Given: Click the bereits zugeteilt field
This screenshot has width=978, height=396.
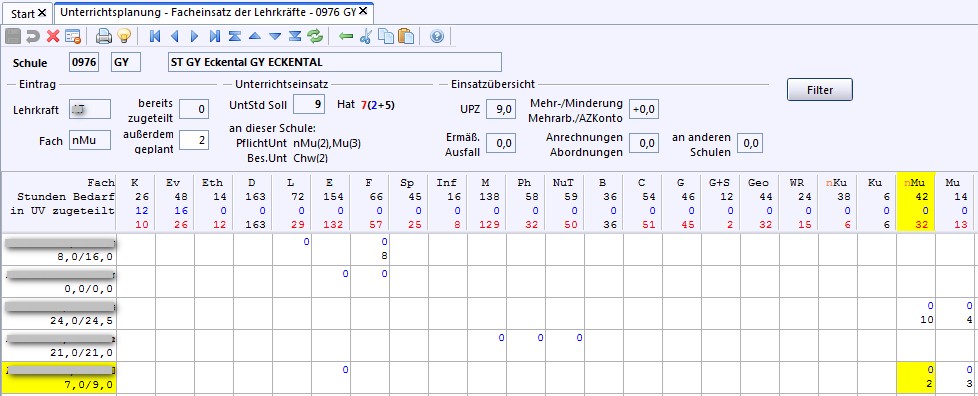Looking at the screenshot, I should coord(194,110).
